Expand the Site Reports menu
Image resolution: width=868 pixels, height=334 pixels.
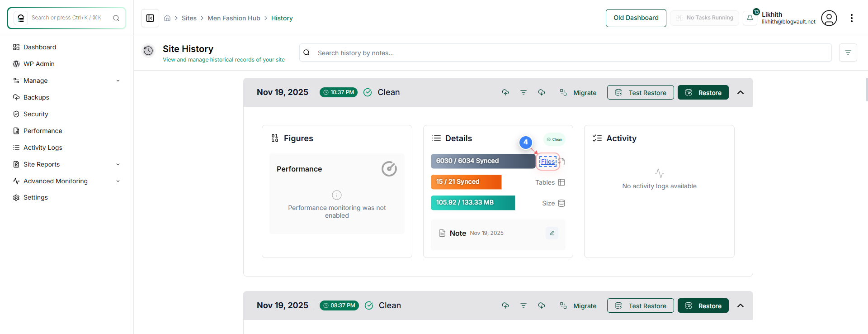tap(67, 164)
